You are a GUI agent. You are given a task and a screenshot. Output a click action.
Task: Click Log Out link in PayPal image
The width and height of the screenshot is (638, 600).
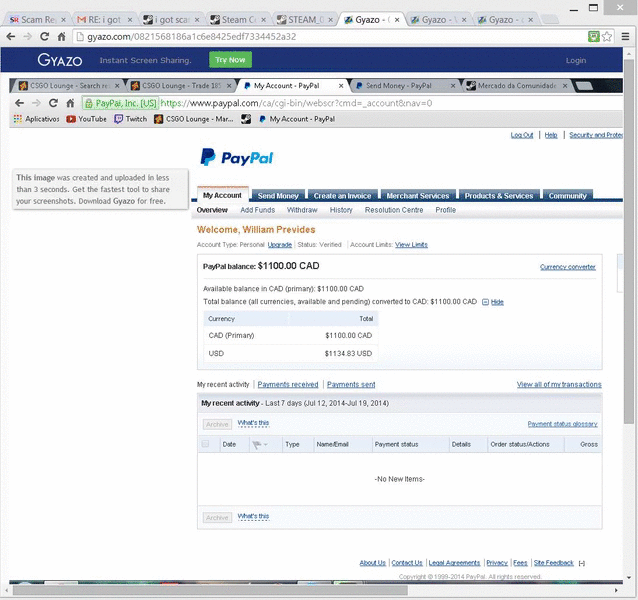click(x=522, y=135)
